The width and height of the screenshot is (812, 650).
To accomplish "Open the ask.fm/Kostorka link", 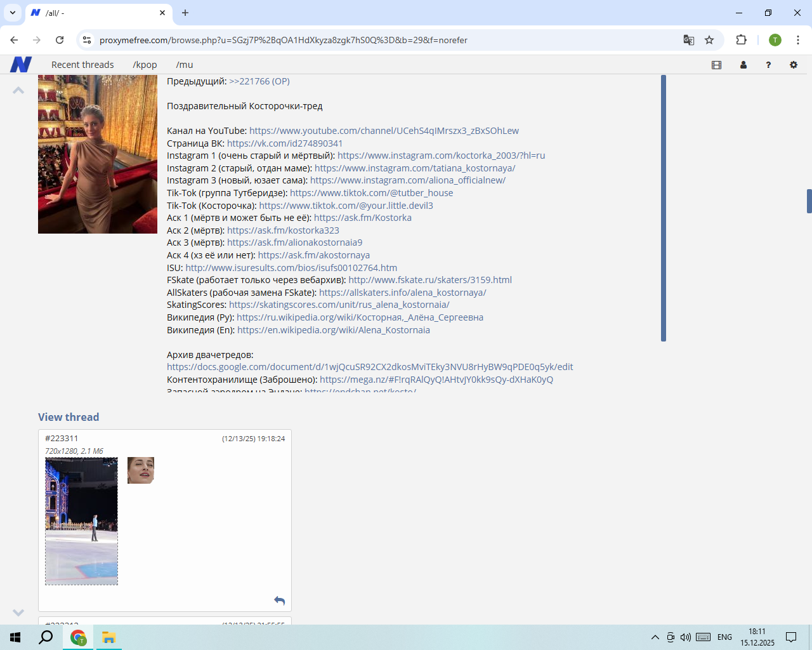I will [x=363, y=218].
